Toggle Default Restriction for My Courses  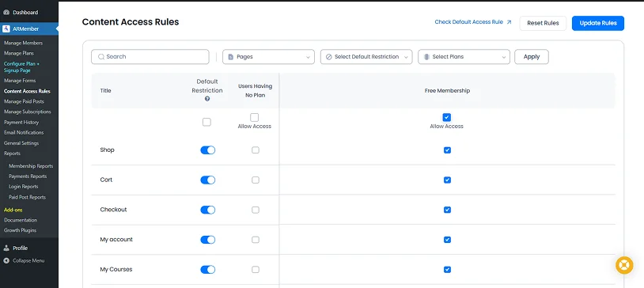[208, 270]
